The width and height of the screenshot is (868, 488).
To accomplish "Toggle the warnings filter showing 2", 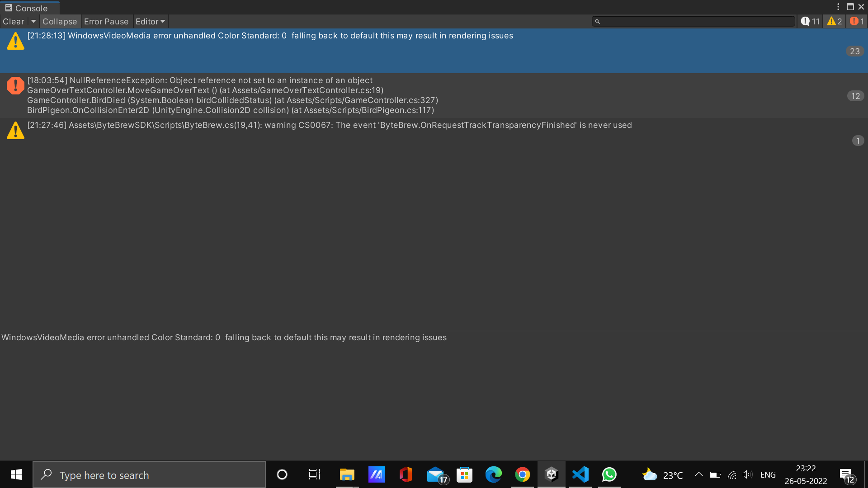I will click(x=835, y=21).
